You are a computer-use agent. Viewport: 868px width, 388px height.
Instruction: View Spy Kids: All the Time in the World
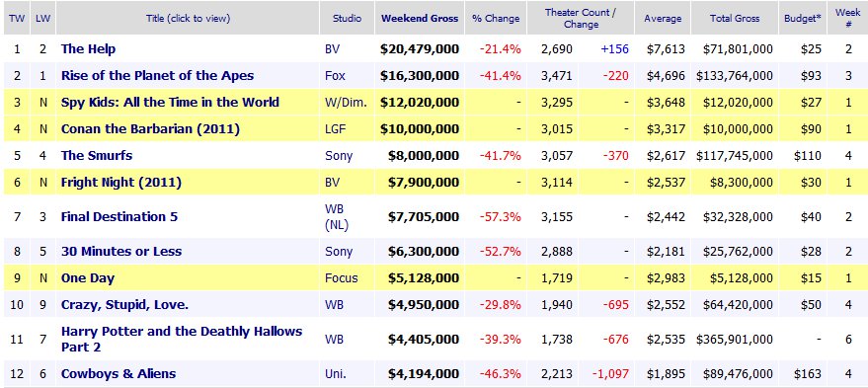click(170, 103)
